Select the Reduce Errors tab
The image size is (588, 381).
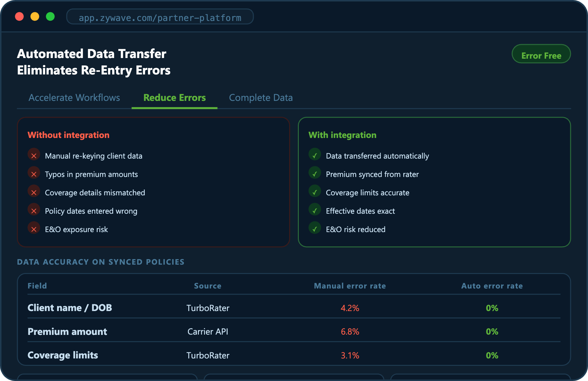[x=174, y=98]
